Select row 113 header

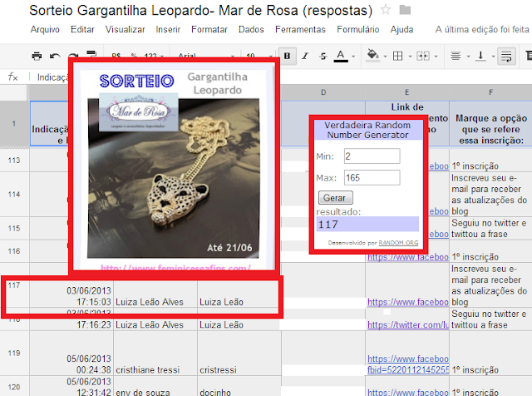click(x=14, y=161)
